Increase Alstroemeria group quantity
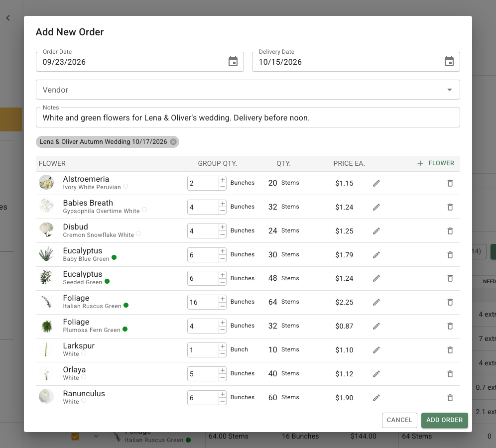Viewport: 496px width, 448px height. click(x=223, y=180)
